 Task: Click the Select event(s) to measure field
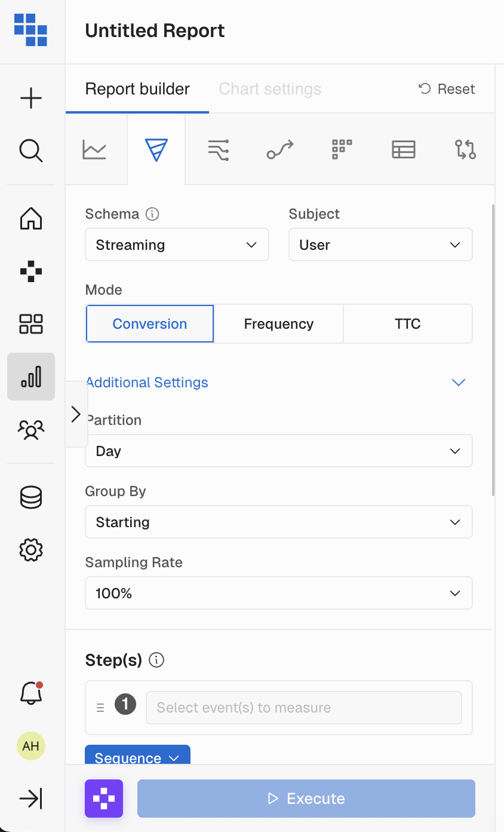point(304,708)
